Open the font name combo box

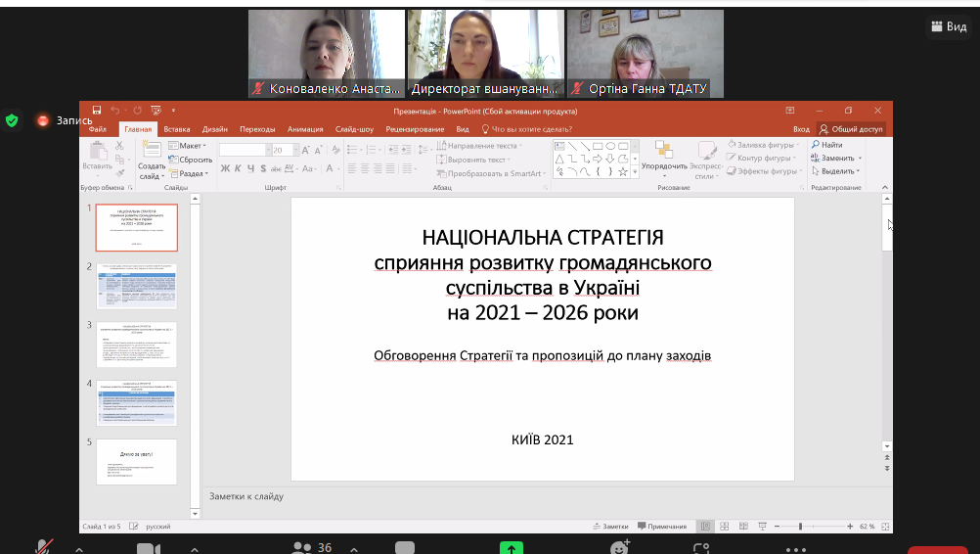click(x=245, y=150)
